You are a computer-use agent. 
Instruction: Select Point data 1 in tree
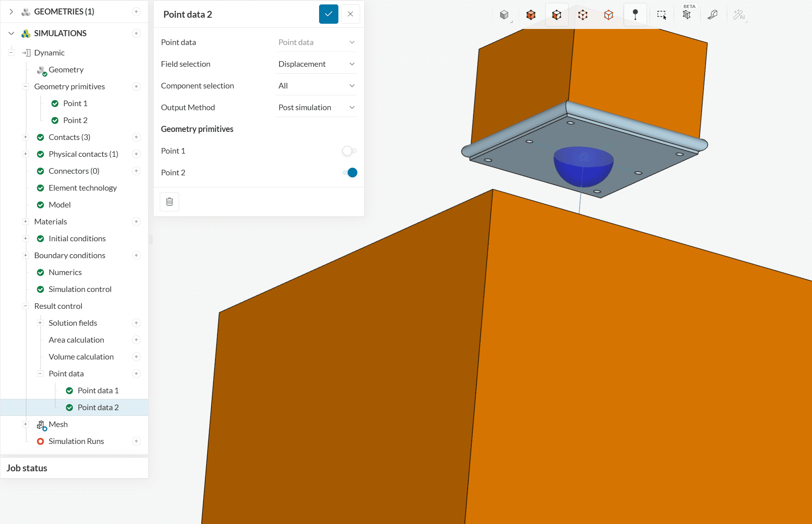pyautogui.click(x=98, y=390)
